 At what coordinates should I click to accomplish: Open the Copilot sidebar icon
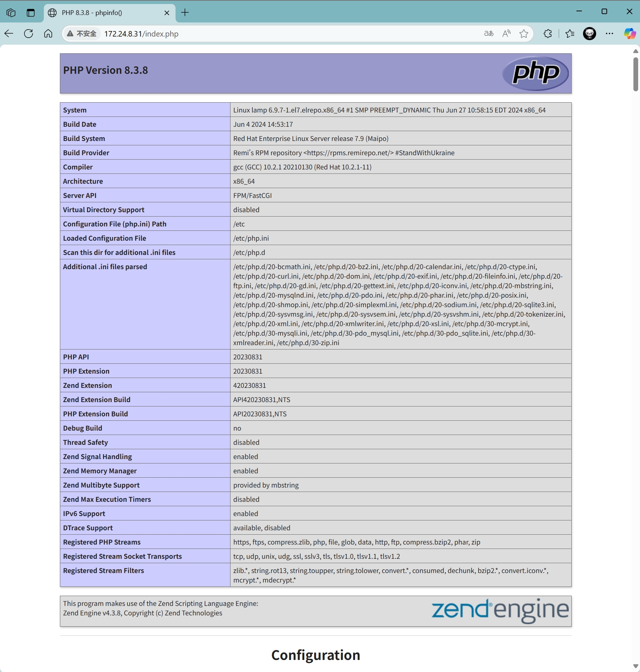pos(630,34)
